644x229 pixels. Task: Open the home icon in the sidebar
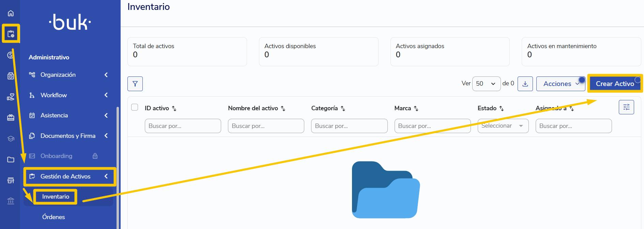point(11,13)
